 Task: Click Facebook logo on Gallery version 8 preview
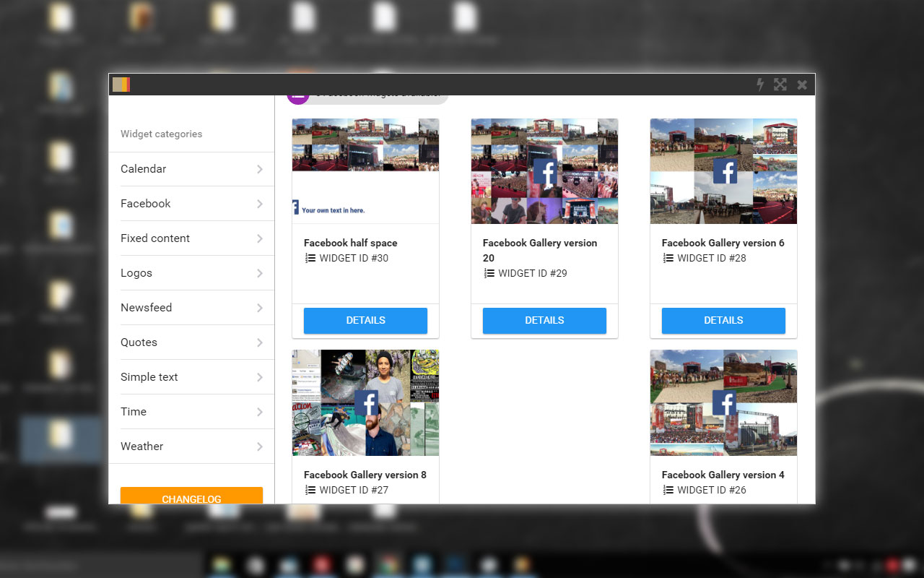367,403
